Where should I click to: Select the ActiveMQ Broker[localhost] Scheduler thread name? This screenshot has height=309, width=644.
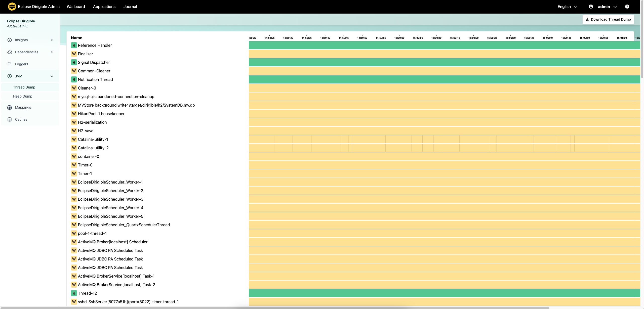113,242
